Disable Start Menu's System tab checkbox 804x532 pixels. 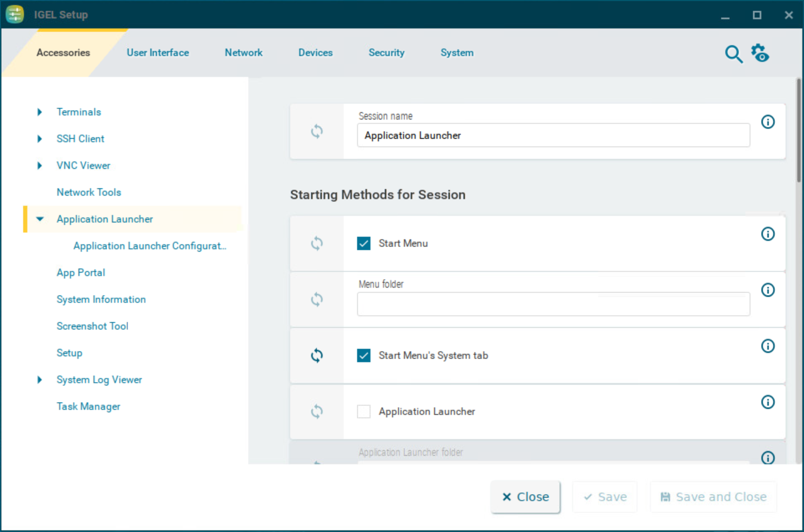[364, 356]
